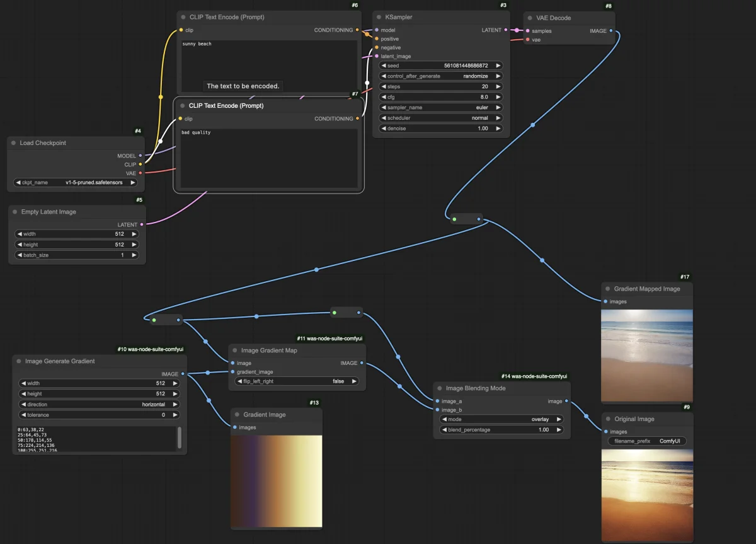Screen dimensions: 756x544
Task: Click the blend_percentage 1.00 slider field
Action: 501,429
